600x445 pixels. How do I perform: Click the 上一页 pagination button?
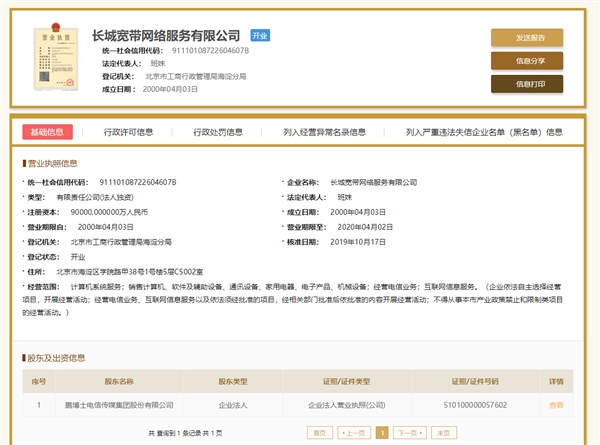tap(354, 433)
